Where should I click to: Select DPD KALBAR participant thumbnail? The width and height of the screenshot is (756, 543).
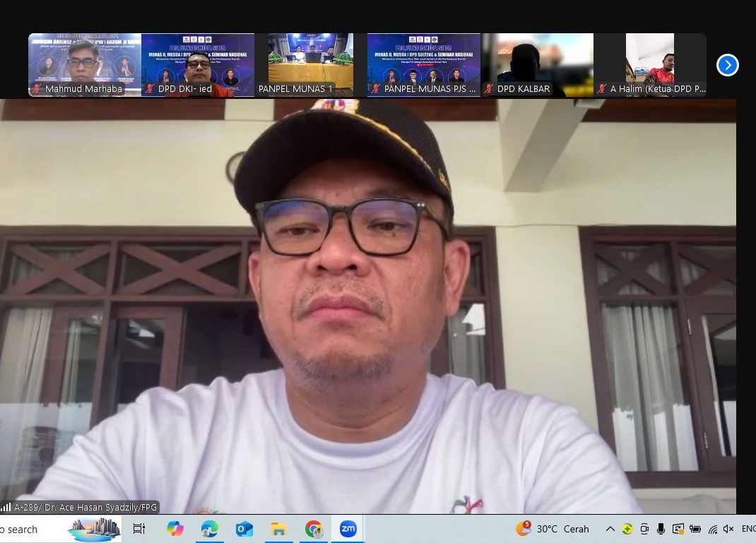[537, 65]
